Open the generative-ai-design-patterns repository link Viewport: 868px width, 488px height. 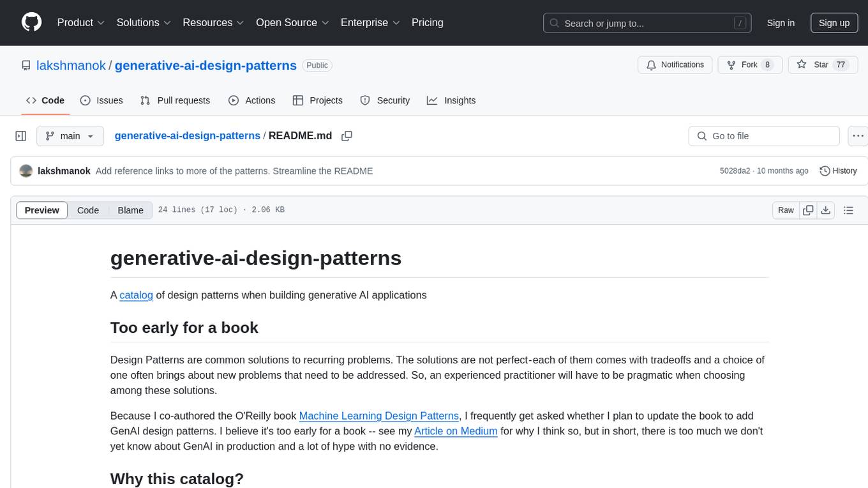(206, 65)
